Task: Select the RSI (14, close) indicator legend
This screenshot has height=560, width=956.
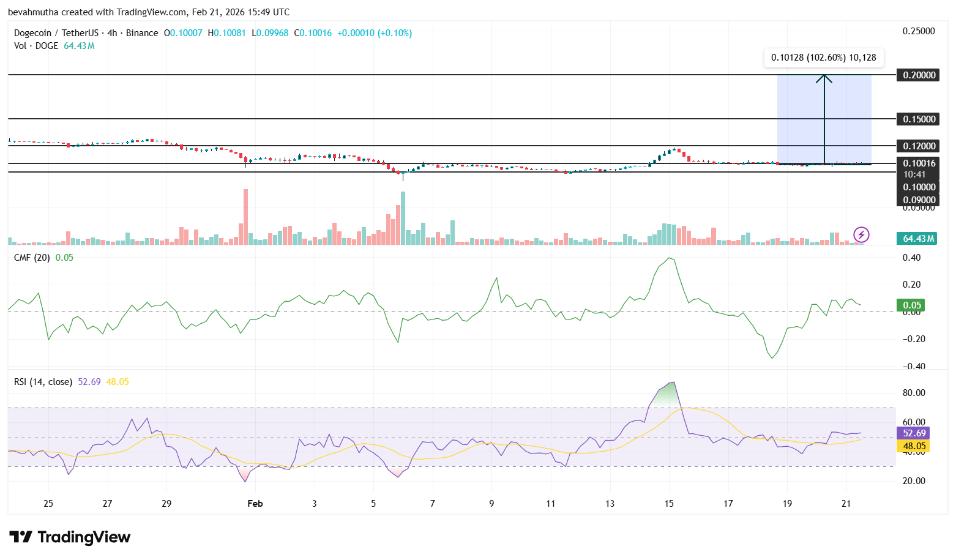Action: pos(42,381)
